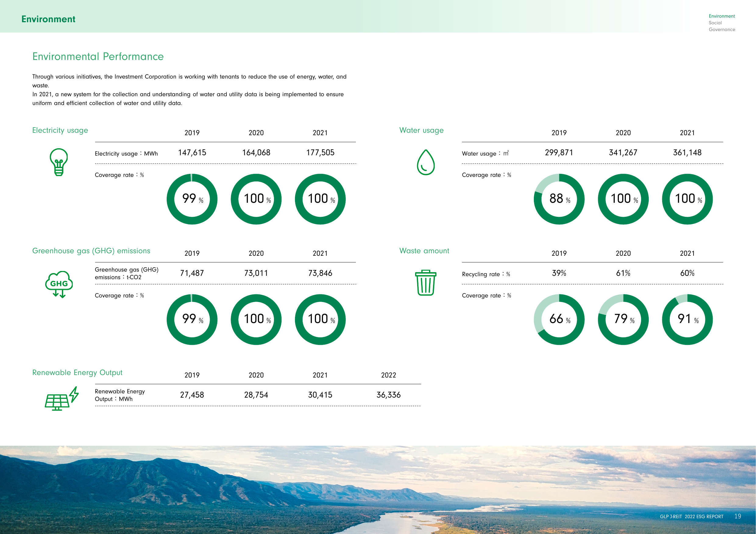Click the 73,846 GHG emissions value
The width and height of the screenshot is (756, 534).
320,273
